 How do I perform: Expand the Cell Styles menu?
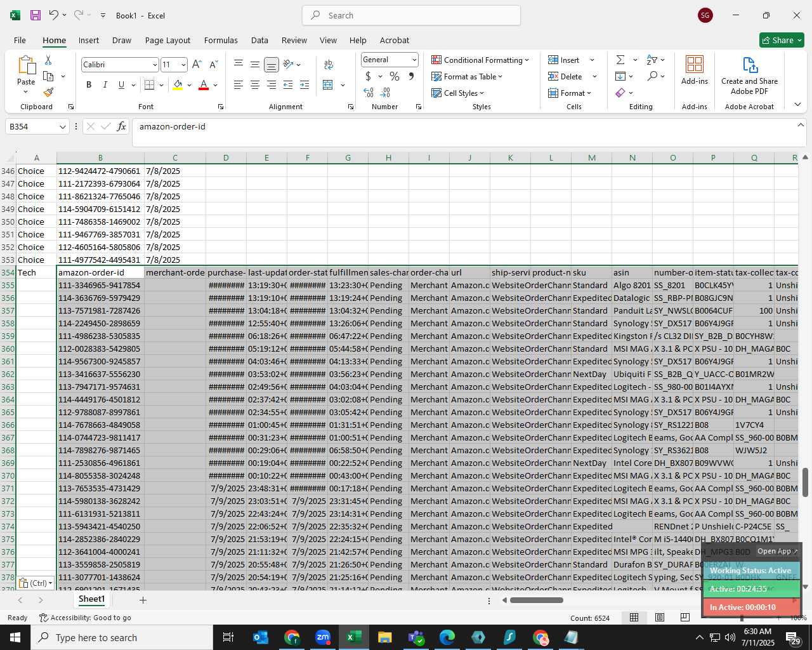coord(457,93)
